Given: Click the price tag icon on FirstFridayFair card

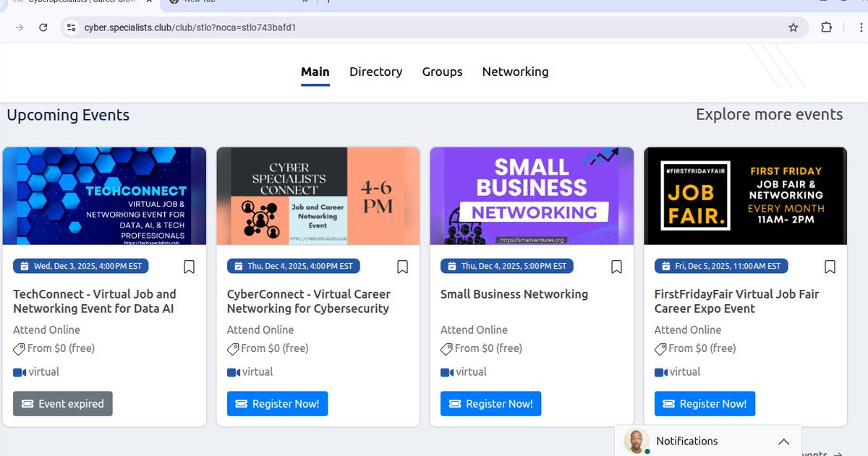Looking at the screenshot, I should [661, 349].
